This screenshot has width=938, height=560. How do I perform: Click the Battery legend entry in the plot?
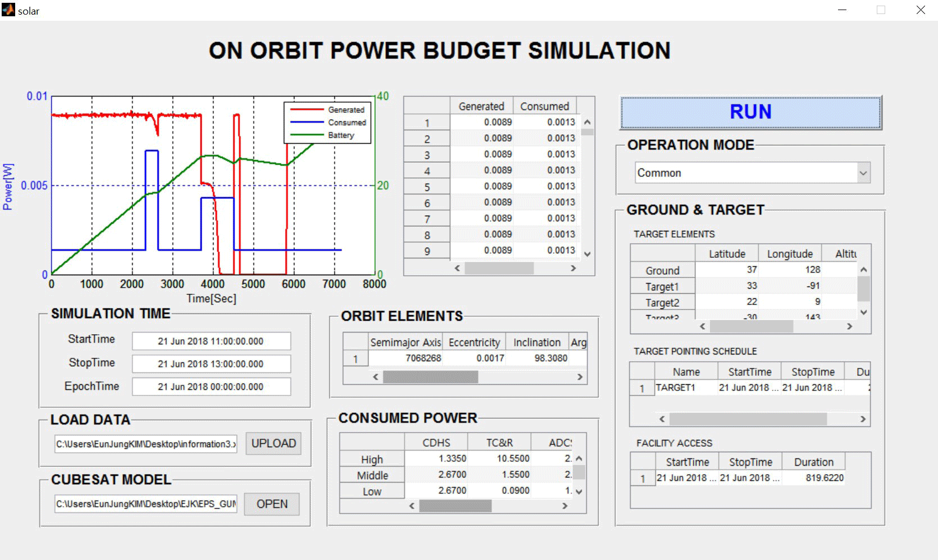pyautogui.click(x=322, y=135)
